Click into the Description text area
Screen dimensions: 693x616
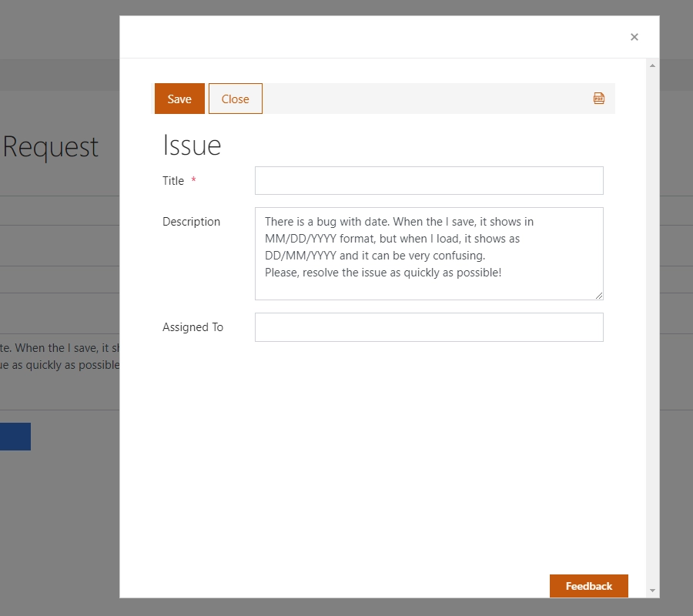tap(429, 253)
